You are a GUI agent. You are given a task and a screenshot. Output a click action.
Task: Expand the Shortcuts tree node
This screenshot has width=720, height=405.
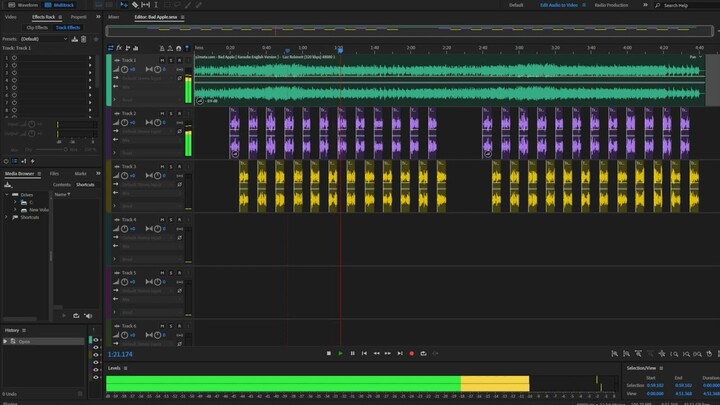(x=7, y=217)
